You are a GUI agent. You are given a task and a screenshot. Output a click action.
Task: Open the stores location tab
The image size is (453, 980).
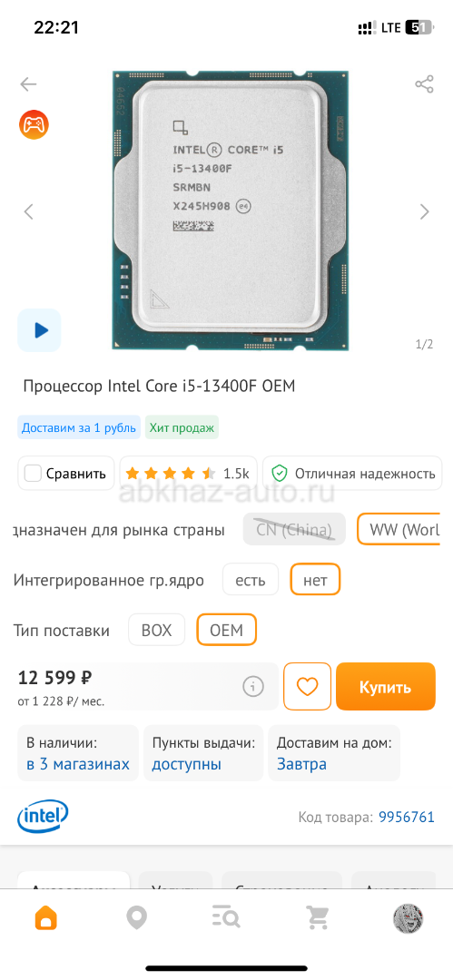[136, 917]
